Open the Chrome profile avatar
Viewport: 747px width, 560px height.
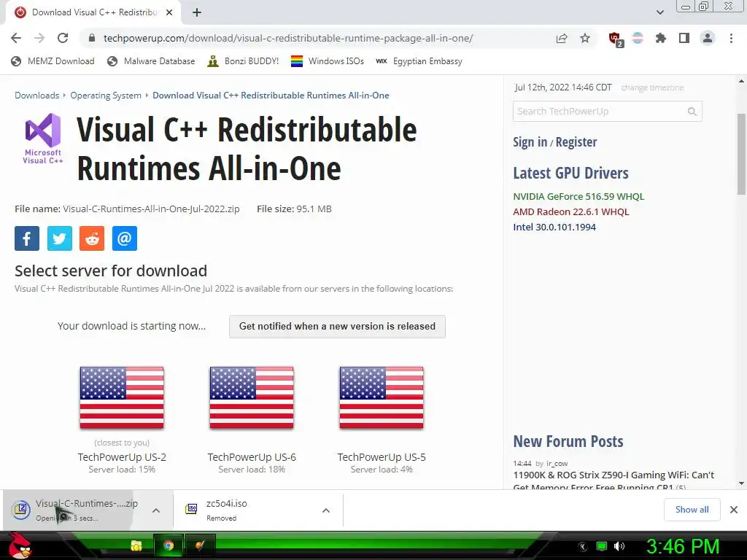click(708, 38)
